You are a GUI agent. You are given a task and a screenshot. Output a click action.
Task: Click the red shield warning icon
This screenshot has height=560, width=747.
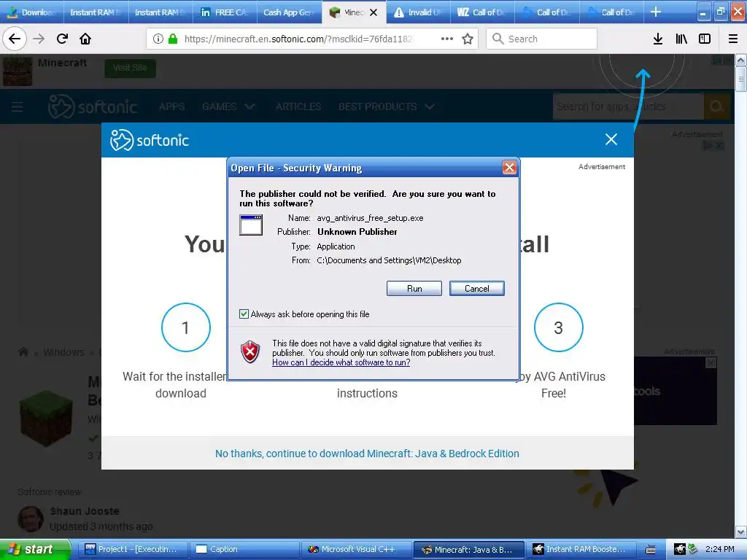click(250, 352)
